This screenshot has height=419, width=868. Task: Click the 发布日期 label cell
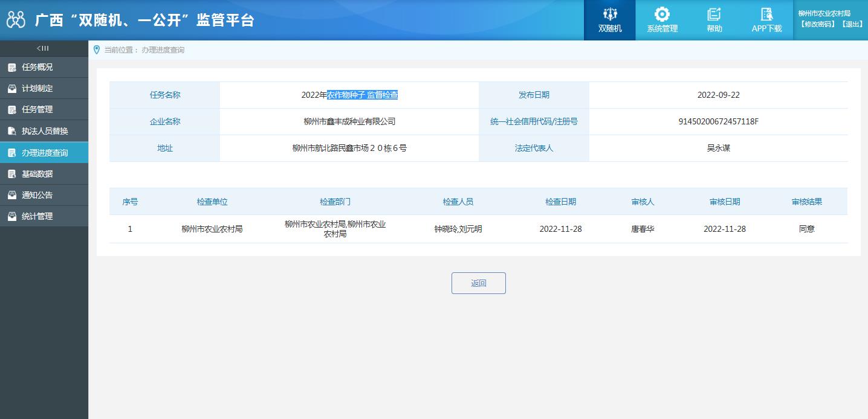tap(534, 95)
